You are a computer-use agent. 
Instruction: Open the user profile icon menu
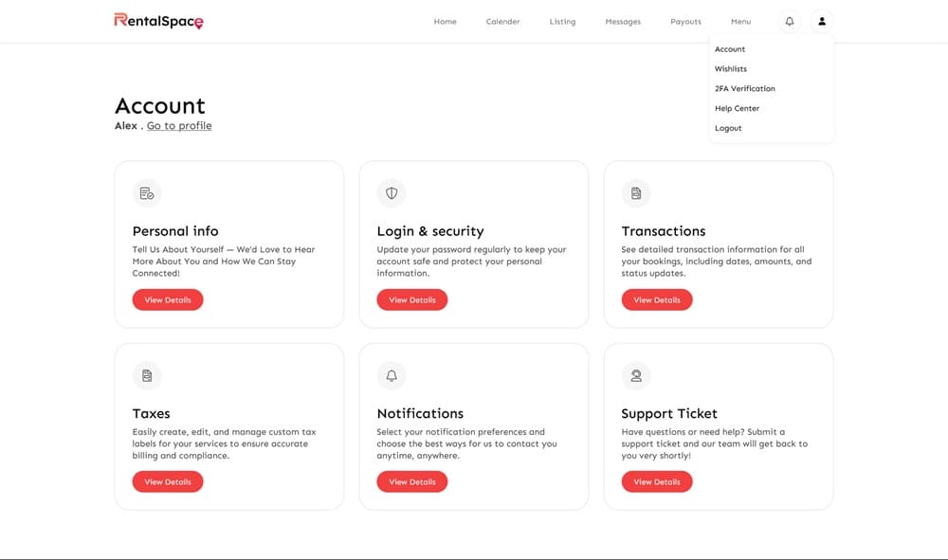pyautogui.click(x=822, y=21)
